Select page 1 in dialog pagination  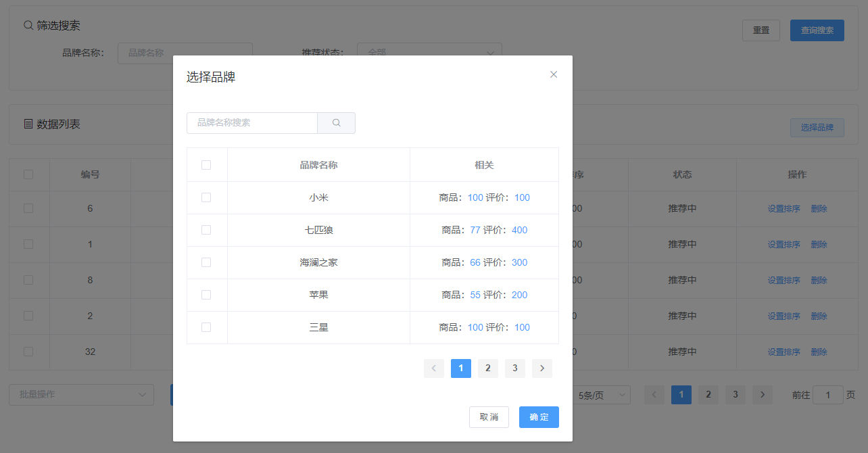(461, 368)
